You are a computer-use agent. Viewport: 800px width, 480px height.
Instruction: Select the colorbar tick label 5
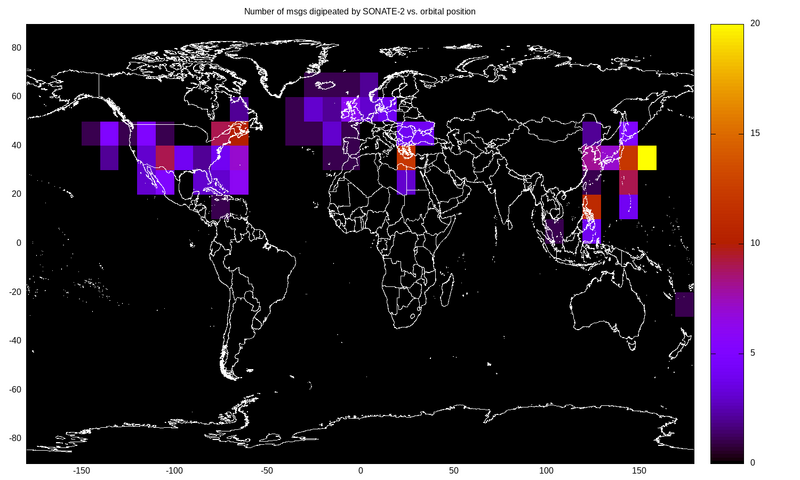(753, 353)
